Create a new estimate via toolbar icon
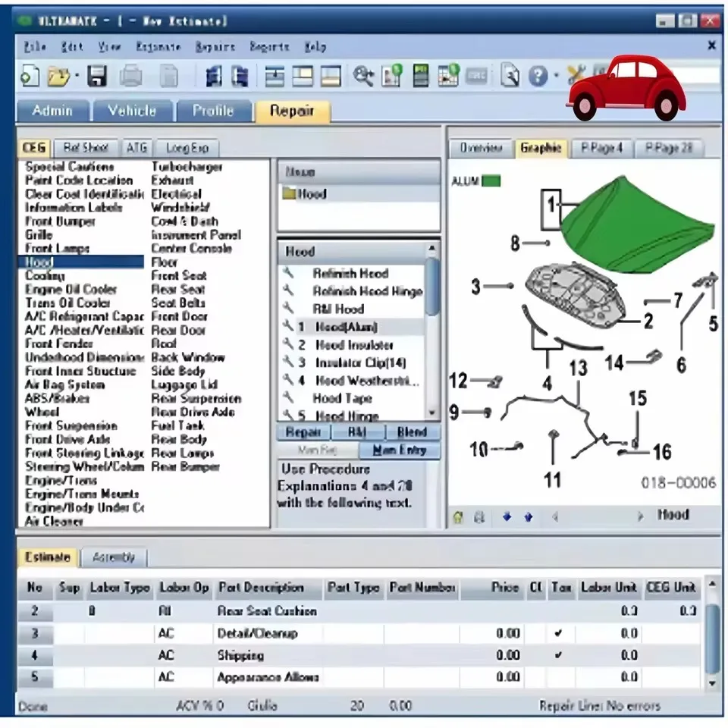The height and width of the screenshot is (728, 728). pos(30,76)
